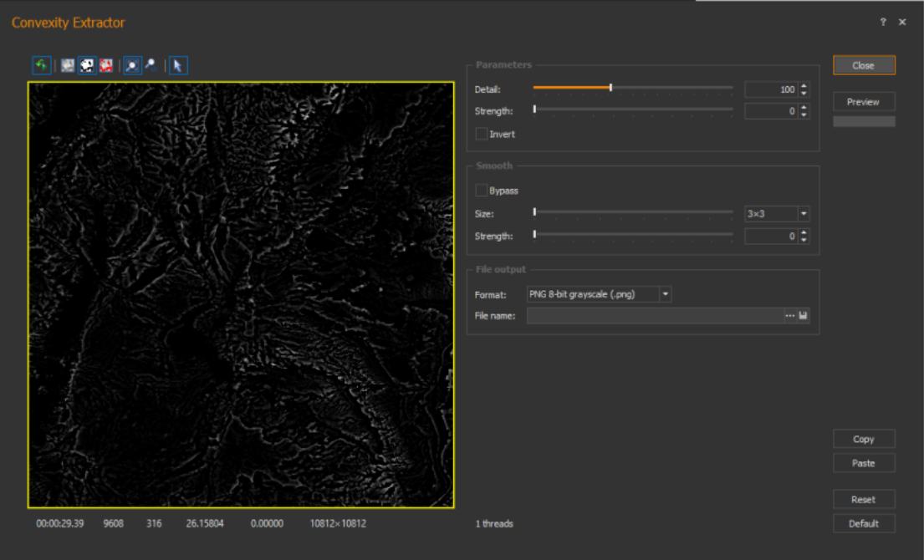
Task: Enable the Smooth Bypass checkbox
Action: pos(482,191)
